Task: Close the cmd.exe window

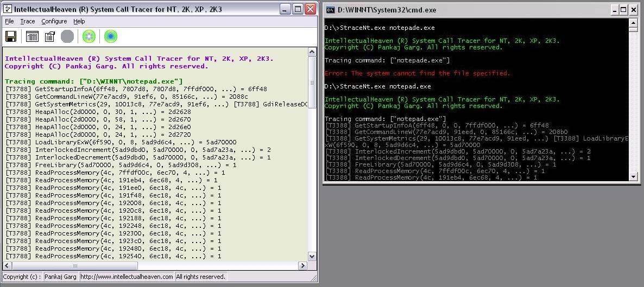Action: (634, 10)
